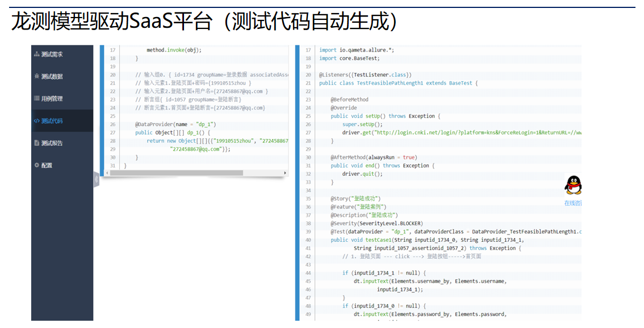Image resolution: width=644 pixels, height=328 pixels.
Task: Click the @Description("登陆成功") line
Action: [364, 215]
